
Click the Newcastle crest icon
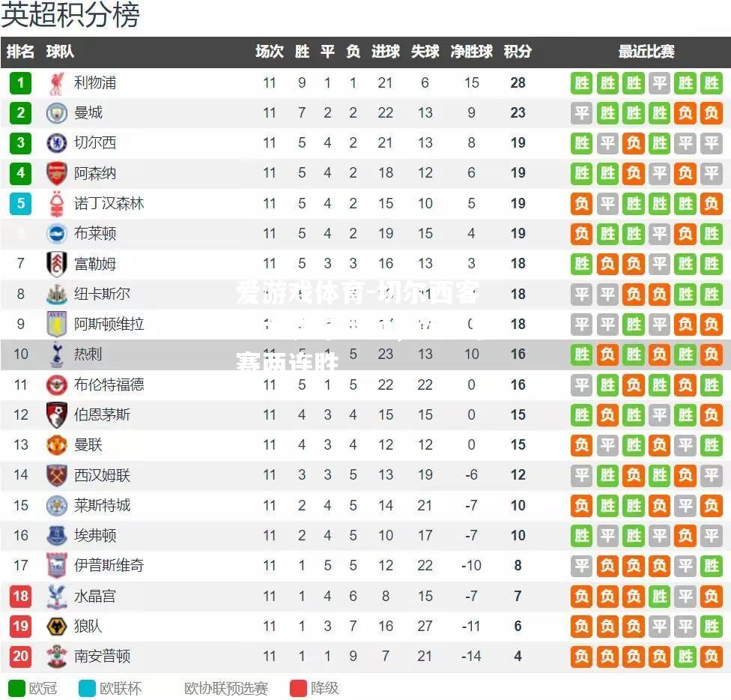pos(56,295)
